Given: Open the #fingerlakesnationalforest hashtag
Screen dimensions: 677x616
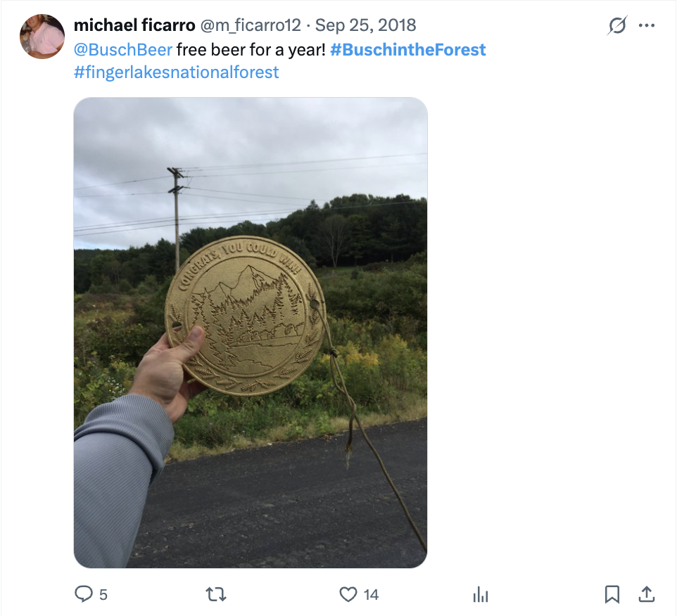Looking at the screenshot, I should [x=176, y=72].
